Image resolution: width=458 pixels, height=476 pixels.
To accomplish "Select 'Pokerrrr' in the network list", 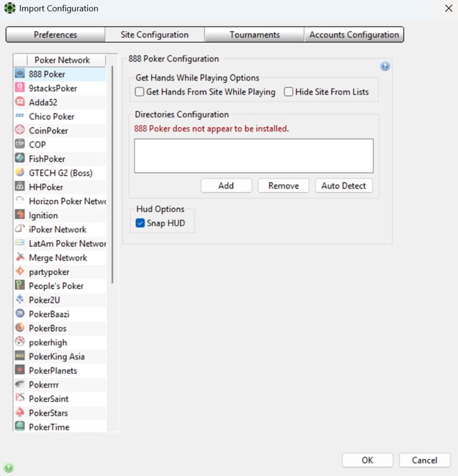I will coord(60,384).
